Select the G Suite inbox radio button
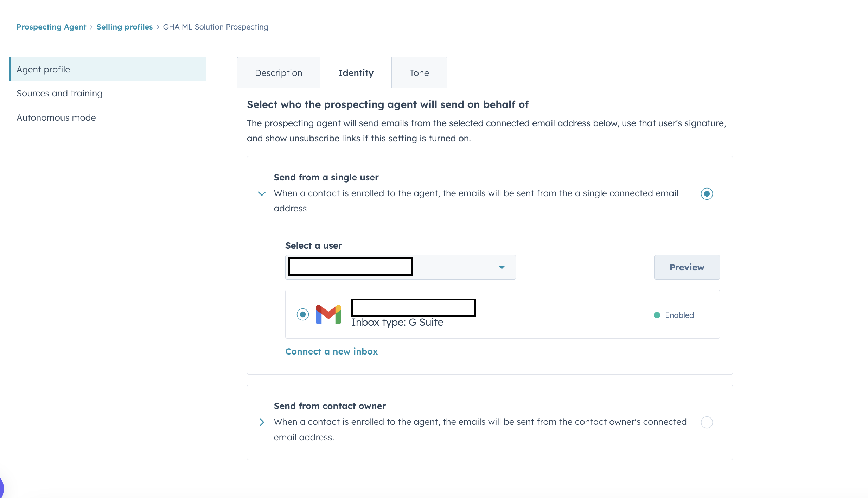868x498 pixels. point(302,314)
